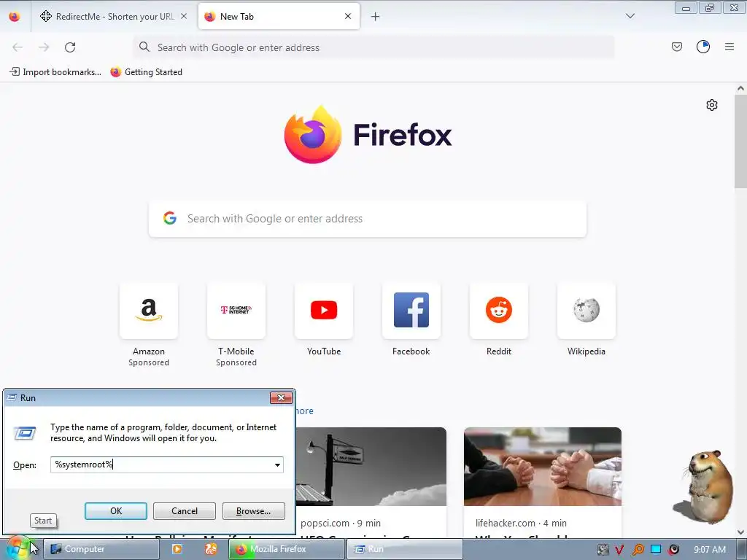Open the UC Browser taskbar icon
747x560 pixels.
click(x=210, y=549)
